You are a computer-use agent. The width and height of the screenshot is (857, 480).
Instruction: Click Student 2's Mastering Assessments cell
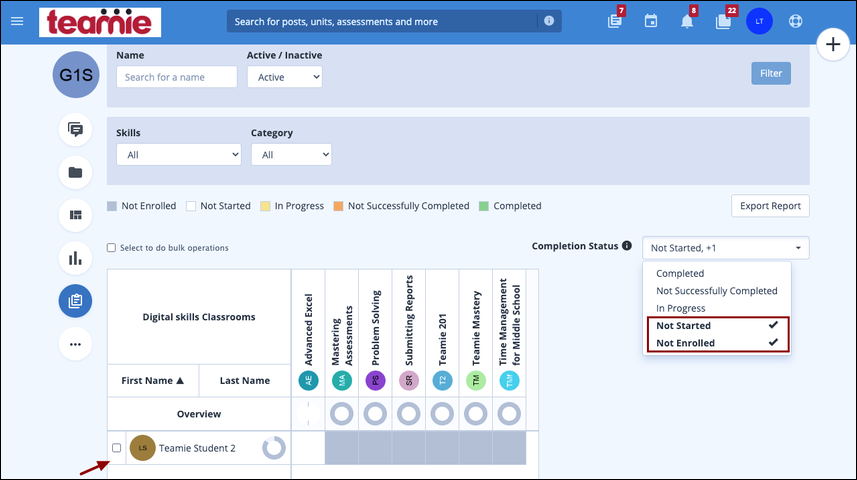(x=342, y=448)
